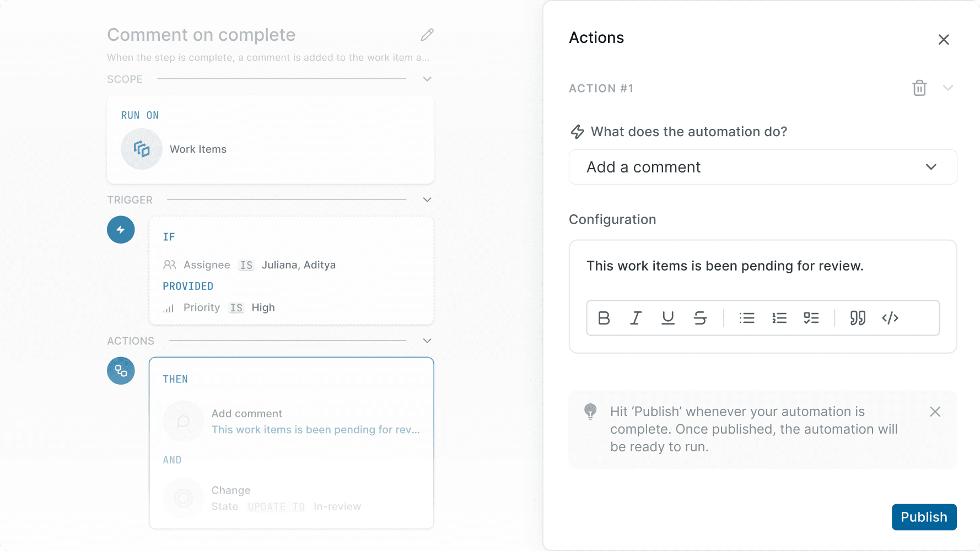Click Publish to activate the automation
The image size is (980, 551).
coord(924,517)
